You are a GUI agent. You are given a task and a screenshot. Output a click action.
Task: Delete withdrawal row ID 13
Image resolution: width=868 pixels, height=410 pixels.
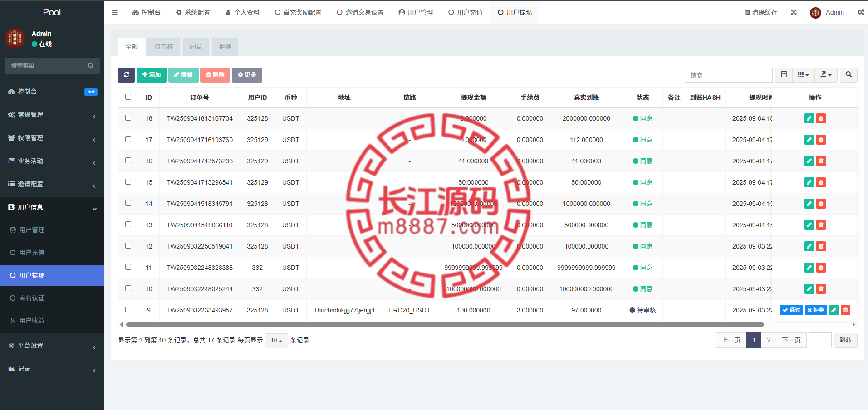tap(821, 225)
